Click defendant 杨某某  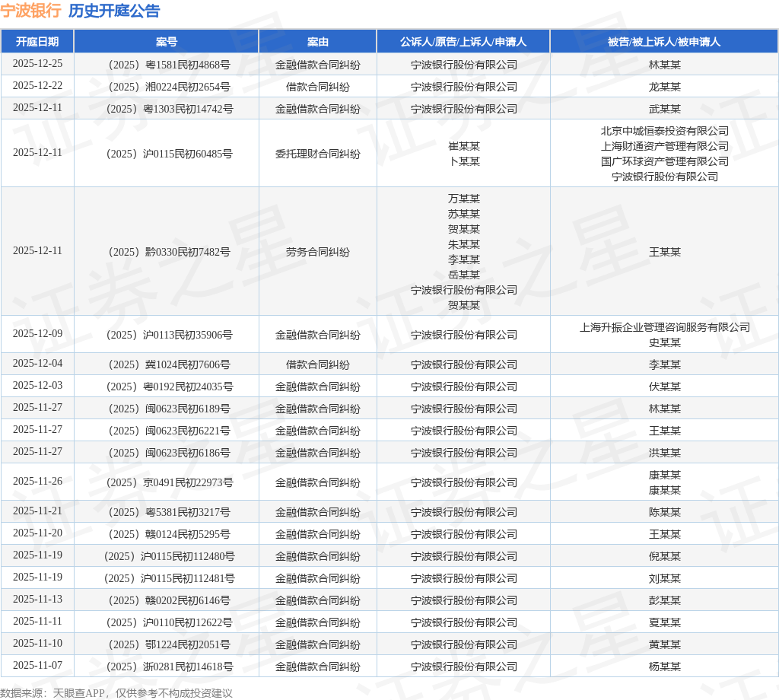(665, 667)
